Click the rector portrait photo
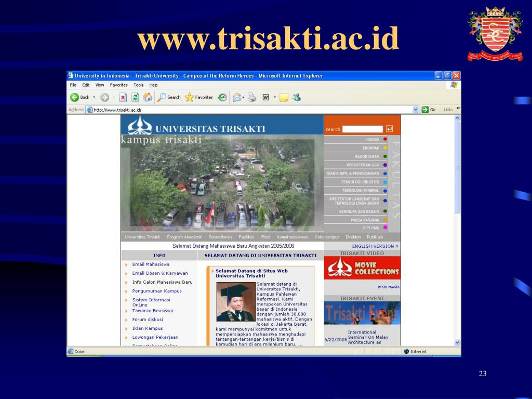The image size is (532, 399). tap(236, 302)
